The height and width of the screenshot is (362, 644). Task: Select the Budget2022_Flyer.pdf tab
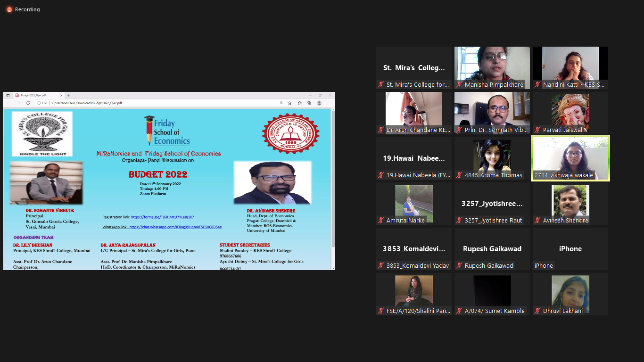[x=35, y=95]
